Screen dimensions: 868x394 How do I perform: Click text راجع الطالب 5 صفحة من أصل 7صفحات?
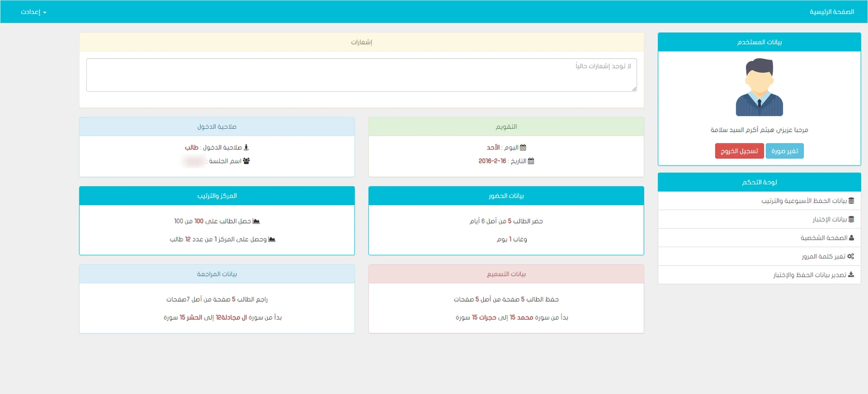(217, 299)
